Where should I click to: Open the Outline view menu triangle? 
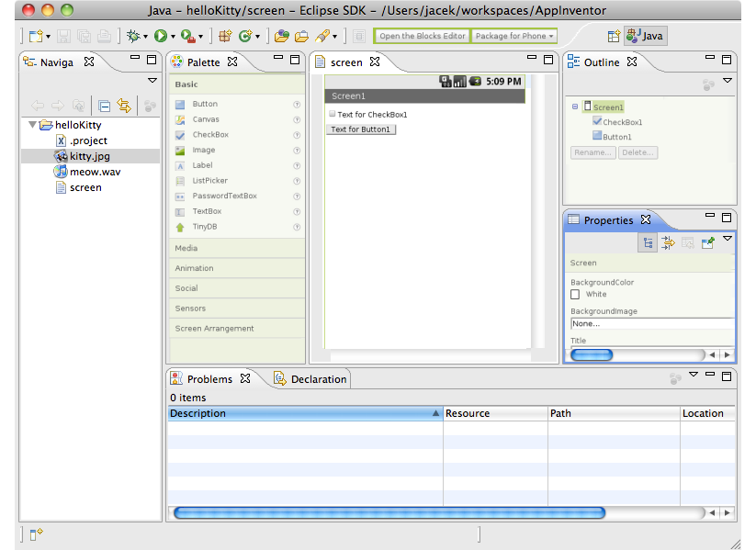pos(728,80)
